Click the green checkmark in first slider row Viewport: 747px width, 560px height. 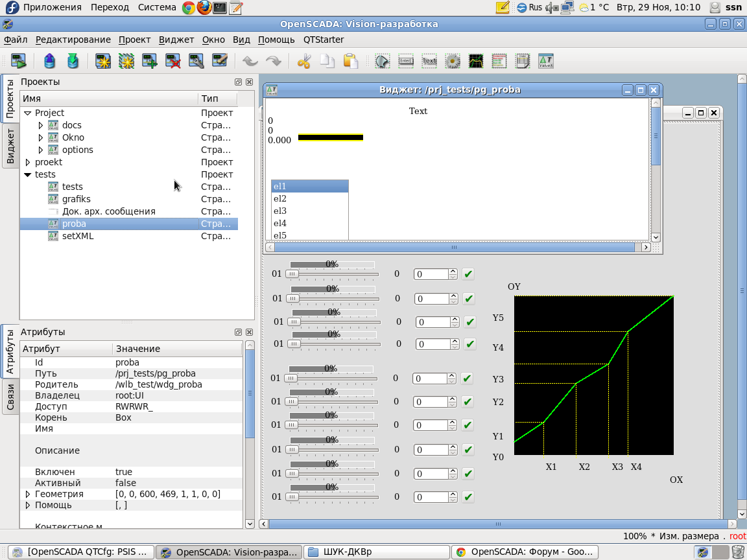point(468,274)
